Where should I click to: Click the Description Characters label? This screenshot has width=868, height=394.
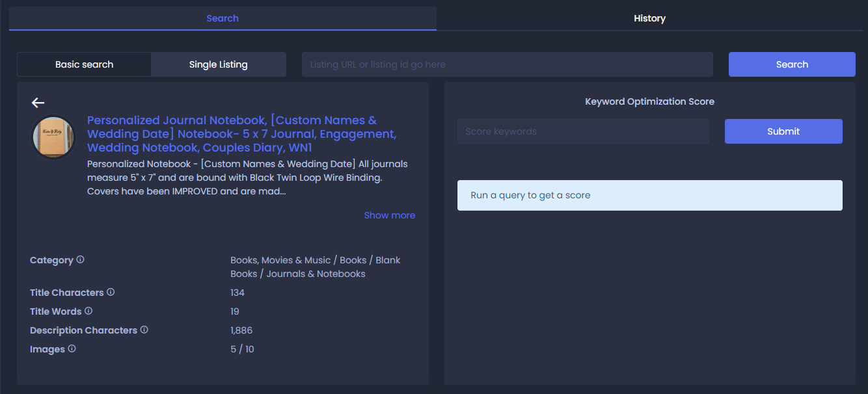84,330
